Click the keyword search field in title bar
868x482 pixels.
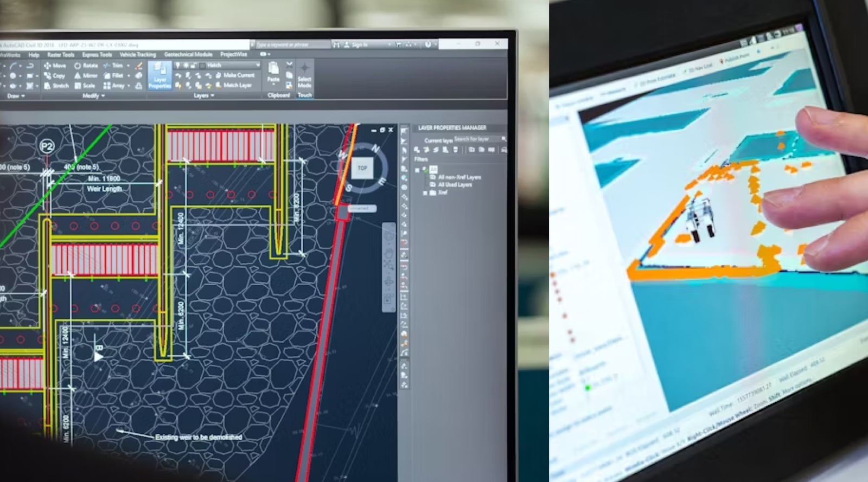(x=292, y=44)
